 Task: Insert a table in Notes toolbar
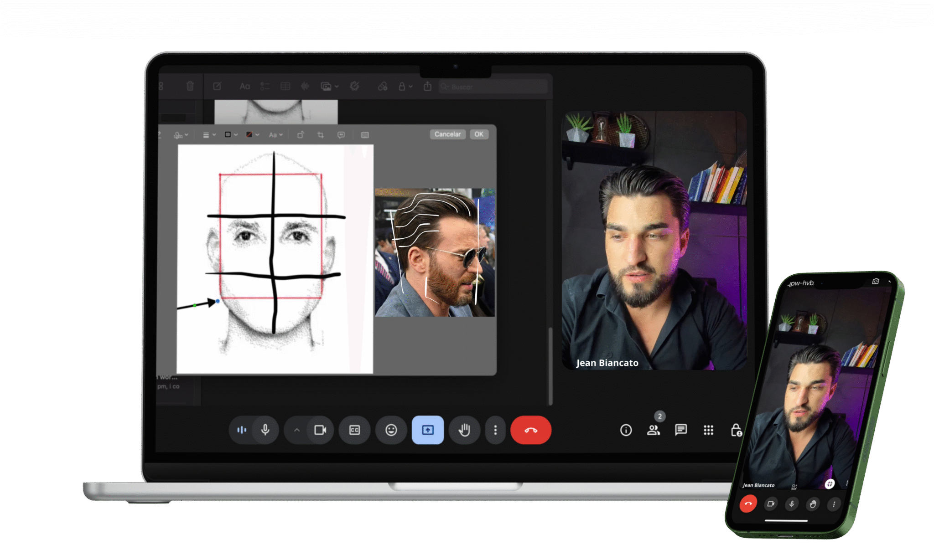tap(285, 86)
